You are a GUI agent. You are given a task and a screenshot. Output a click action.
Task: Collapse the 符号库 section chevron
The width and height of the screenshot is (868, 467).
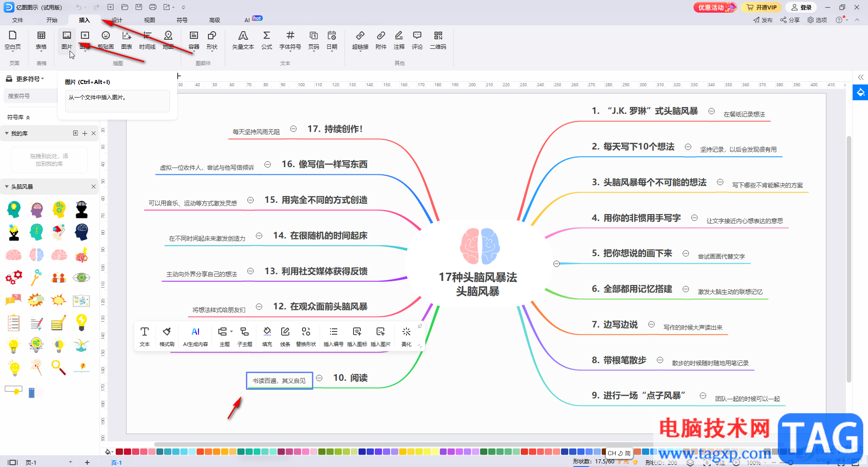pos(28,117)
